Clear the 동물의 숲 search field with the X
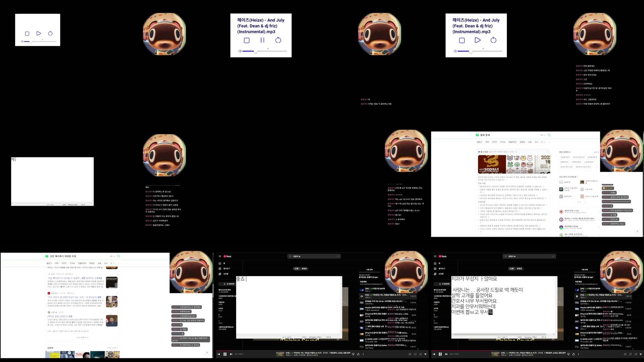This screenshot has width=644, height=362. [338, 256]
